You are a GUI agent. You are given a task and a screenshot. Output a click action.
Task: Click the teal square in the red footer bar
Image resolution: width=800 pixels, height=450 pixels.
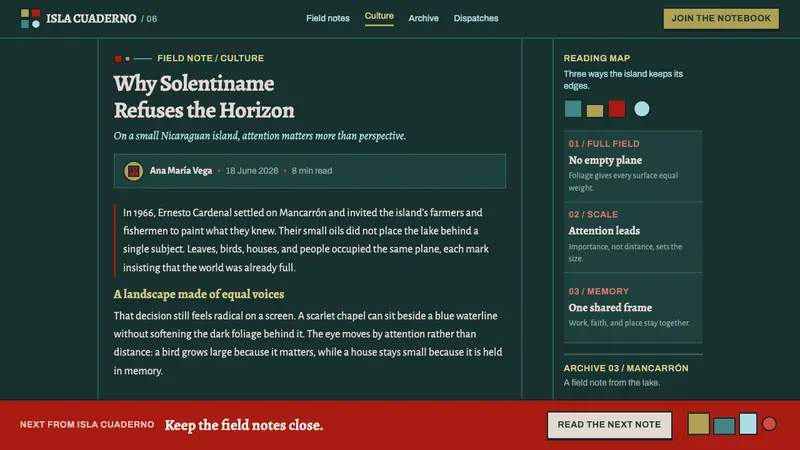(x=724, y=426)
